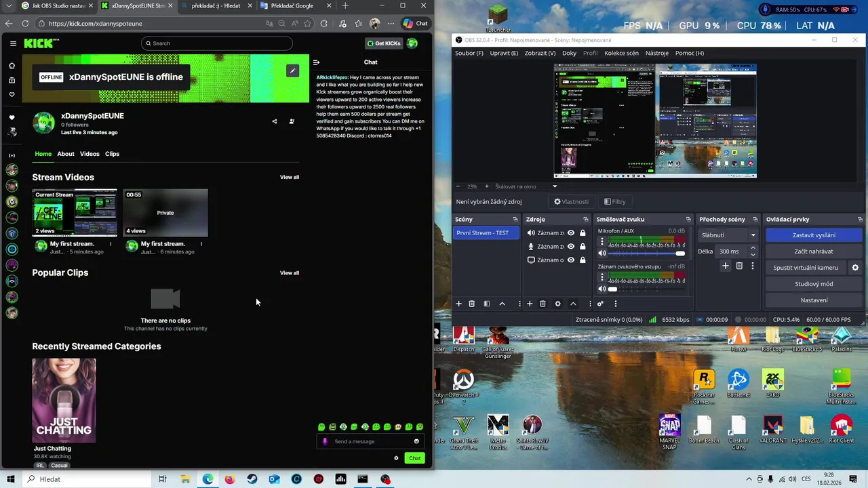Delete selected scene using Scény trash icon

tap(472, 304)
